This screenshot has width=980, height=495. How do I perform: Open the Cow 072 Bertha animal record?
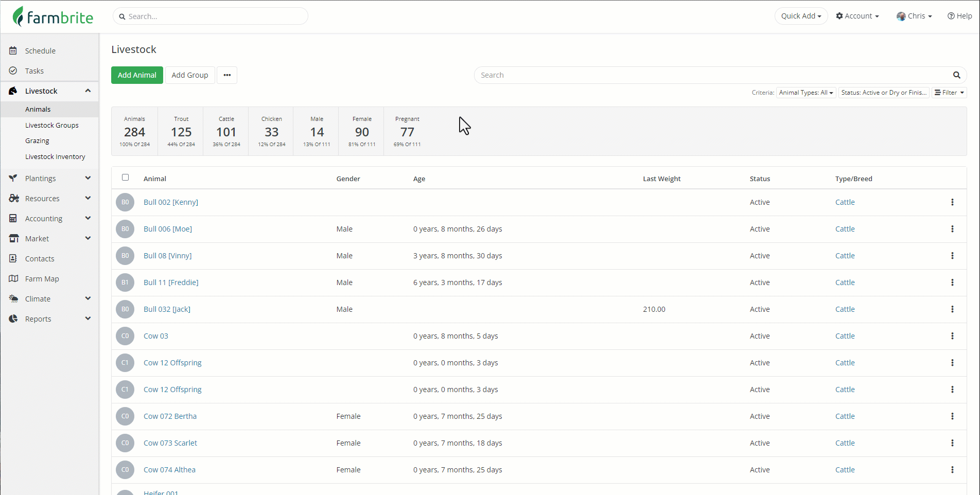tap(170, 416)
